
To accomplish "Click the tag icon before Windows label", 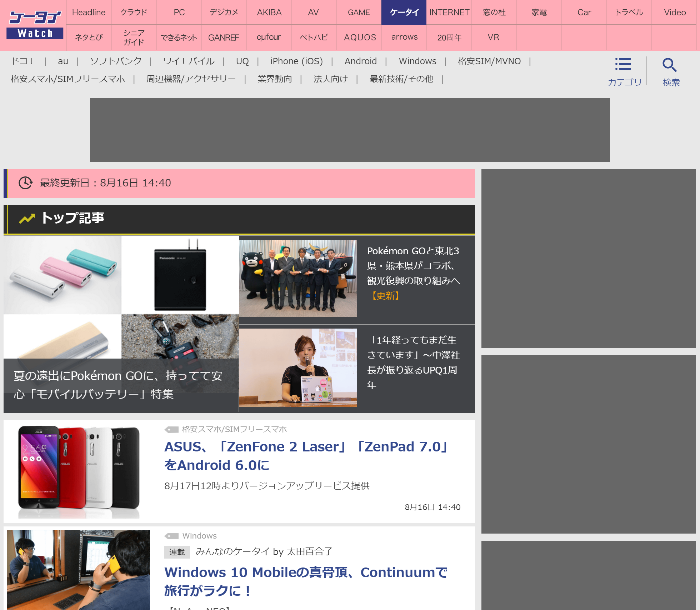I will 171,536.
